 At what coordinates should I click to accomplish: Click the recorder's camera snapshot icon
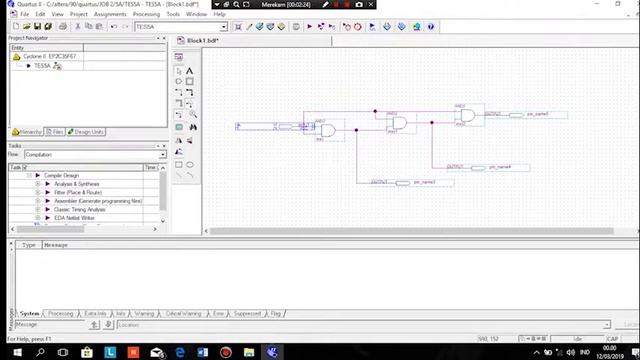(x=359, y=4)
